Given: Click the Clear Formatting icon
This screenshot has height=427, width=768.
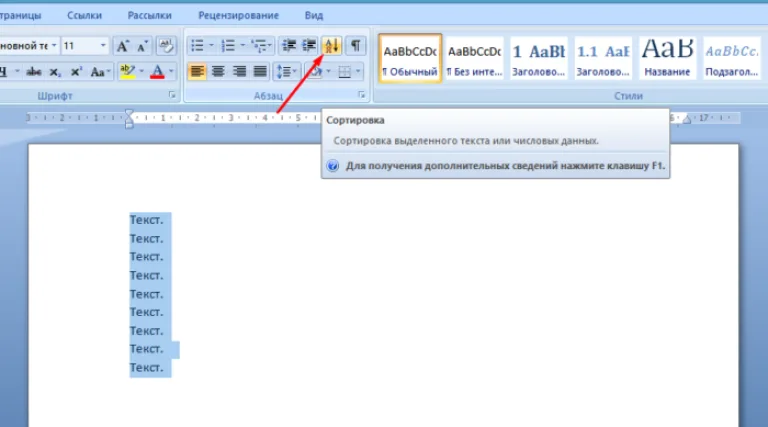Looking at the screenshot, I should (166, 46).
